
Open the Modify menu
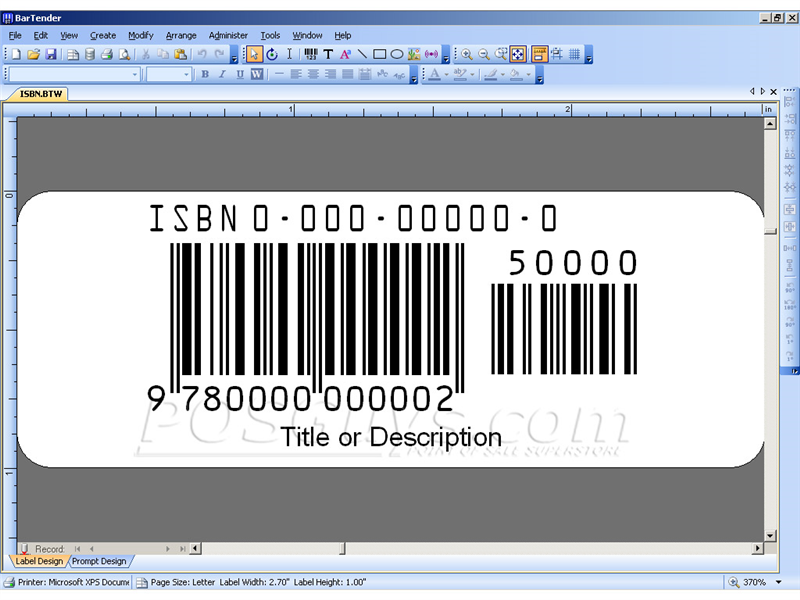coord(141,35)
